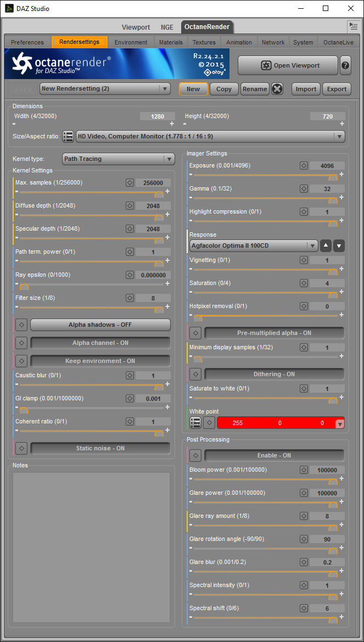Click diamond icon for Saturation

point(304,283)
